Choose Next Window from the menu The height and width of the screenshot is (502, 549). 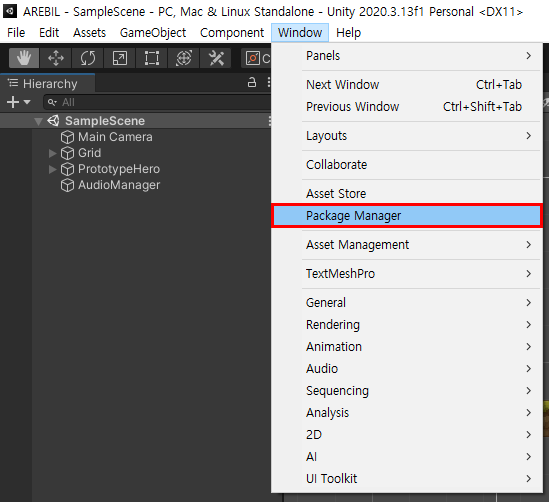407,85
